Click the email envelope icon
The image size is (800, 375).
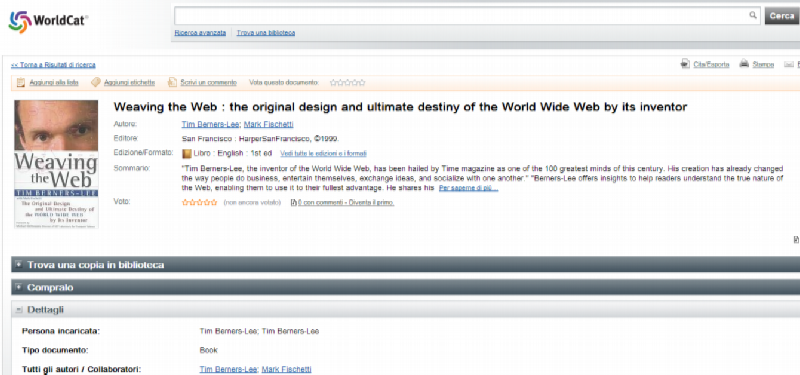point(789,64)
